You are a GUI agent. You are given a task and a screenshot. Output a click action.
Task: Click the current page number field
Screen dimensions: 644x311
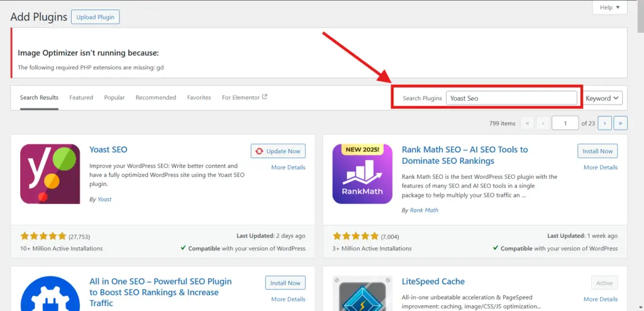tap(565, 123)
